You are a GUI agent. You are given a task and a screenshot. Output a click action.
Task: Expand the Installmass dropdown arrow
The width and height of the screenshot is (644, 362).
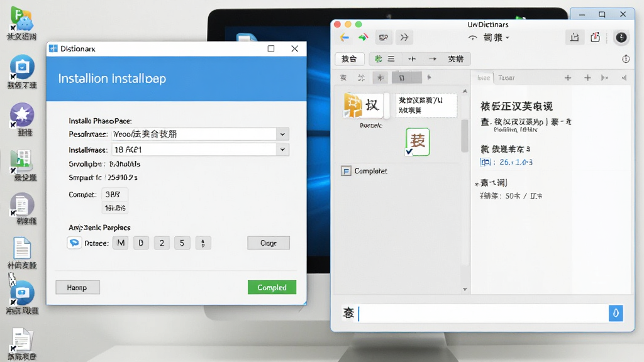(x=282, y=150)
